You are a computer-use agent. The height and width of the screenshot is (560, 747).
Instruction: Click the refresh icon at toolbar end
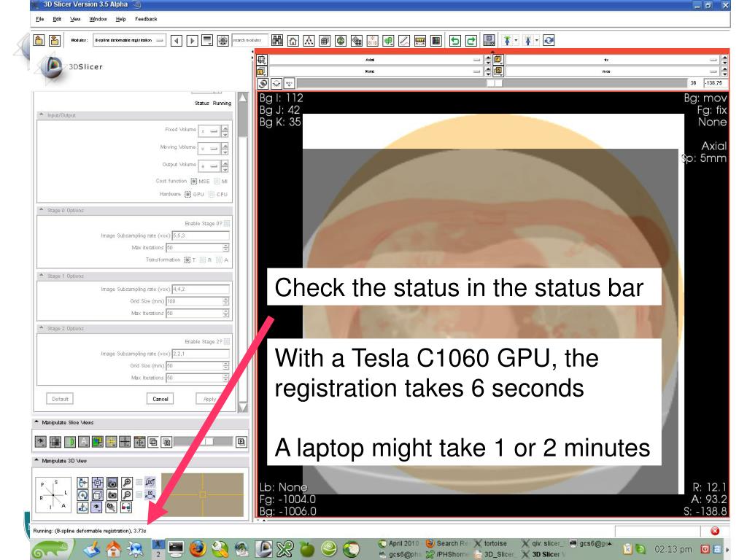549,41
